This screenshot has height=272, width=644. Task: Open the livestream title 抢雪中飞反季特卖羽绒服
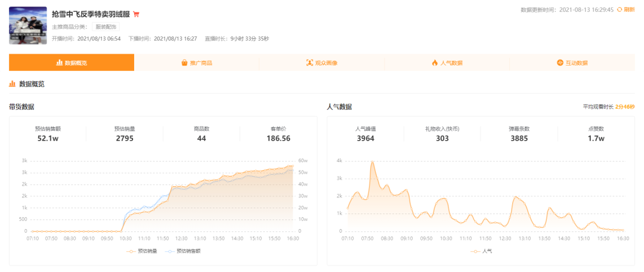pyautogui.click(x=91, y=14)
